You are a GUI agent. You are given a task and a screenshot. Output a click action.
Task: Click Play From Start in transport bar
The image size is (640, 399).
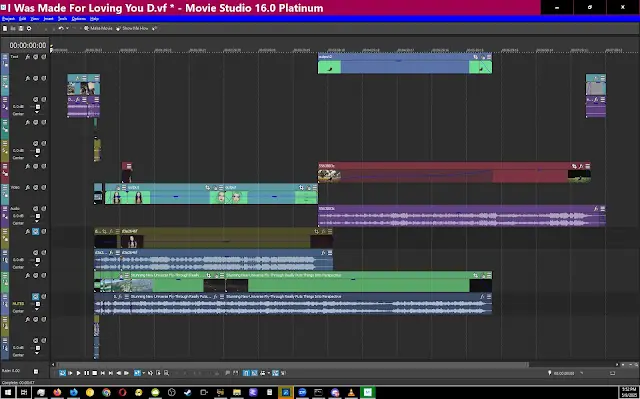pyautogui.click(x=70, y=373)
